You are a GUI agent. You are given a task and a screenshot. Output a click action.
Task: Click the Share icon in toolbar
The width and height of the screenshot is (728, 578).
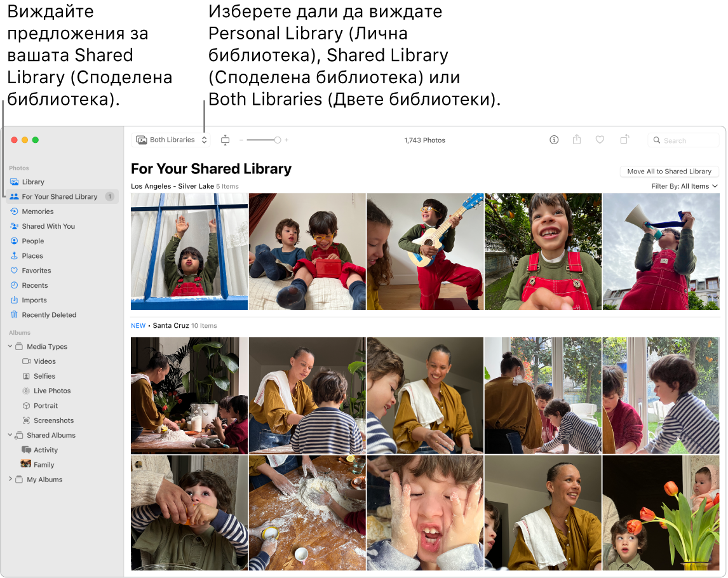click(x=577, y=139)
